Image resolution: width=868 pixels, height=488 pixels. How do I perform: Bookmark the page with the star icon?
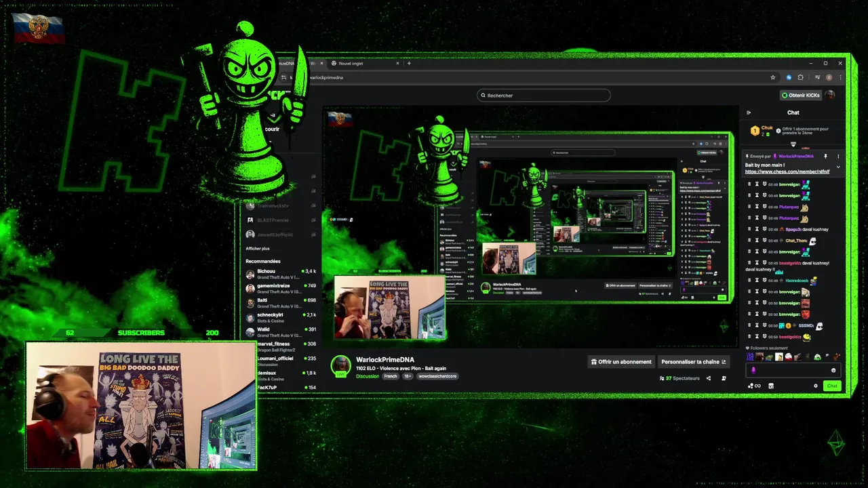coord(772,77)
